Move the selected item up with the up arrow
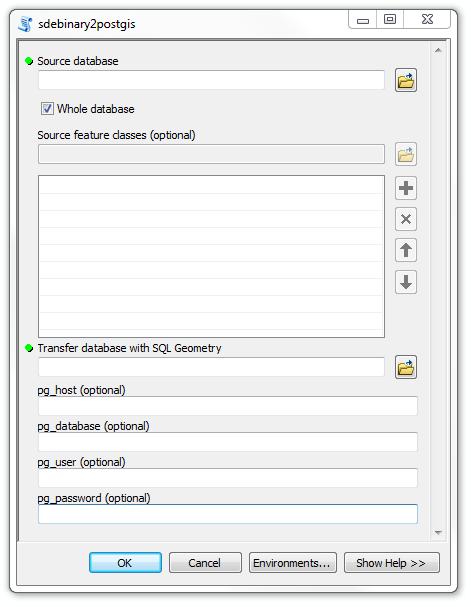The height and width of the screenshot is (607, 471). pyautogui.click(x=406, y=250)
